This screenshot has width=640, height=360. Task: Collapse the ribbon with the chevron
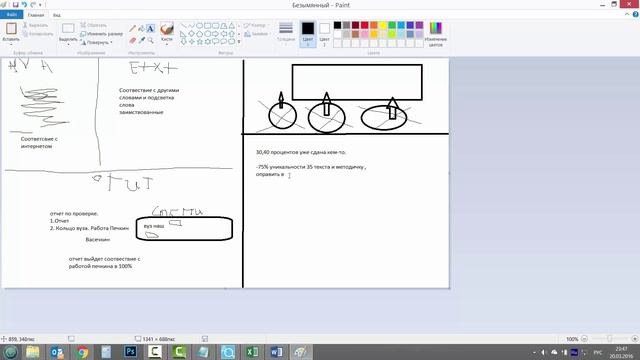[x=627, y=14]
